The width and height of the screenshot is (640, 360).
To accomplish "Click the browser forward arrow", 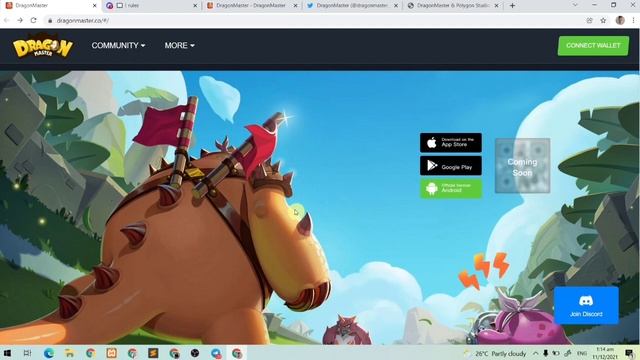I will pos(20,20).
